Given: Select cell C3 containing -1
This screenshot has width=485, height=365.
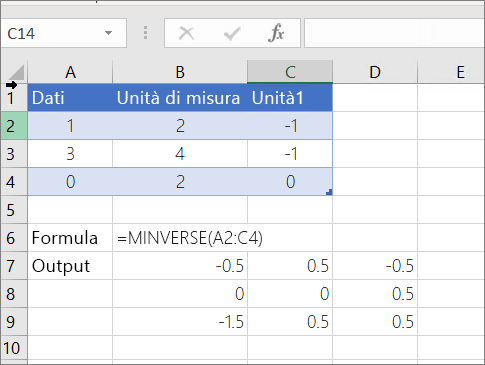Looking at the screenshot, I should point(290,154).
